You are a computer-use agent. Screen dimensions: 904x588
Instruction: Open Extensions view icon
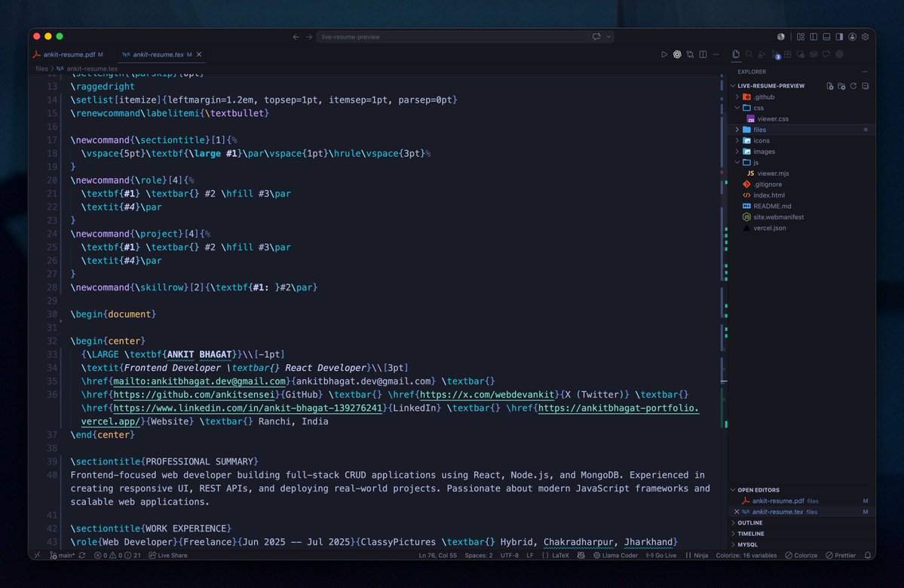coord(788,54)
